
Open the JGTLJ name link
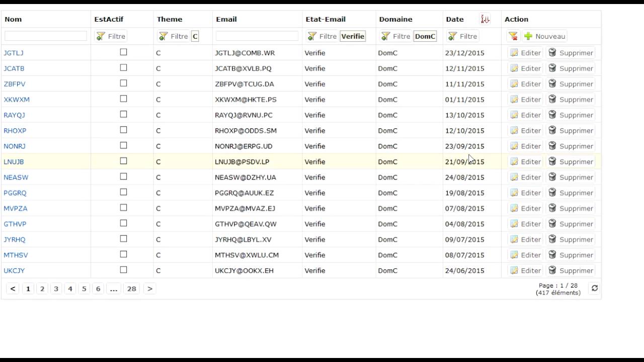click(14, 53)
